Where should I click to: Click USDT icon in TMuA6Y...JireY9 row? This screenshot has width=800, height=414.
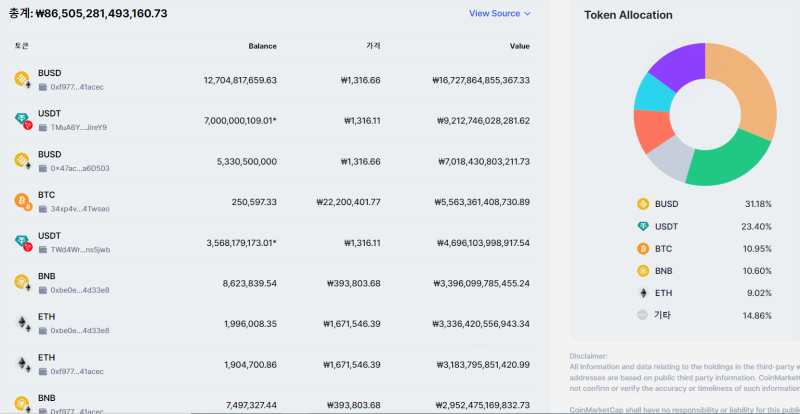pyautogui.click(x=23, y=120)
